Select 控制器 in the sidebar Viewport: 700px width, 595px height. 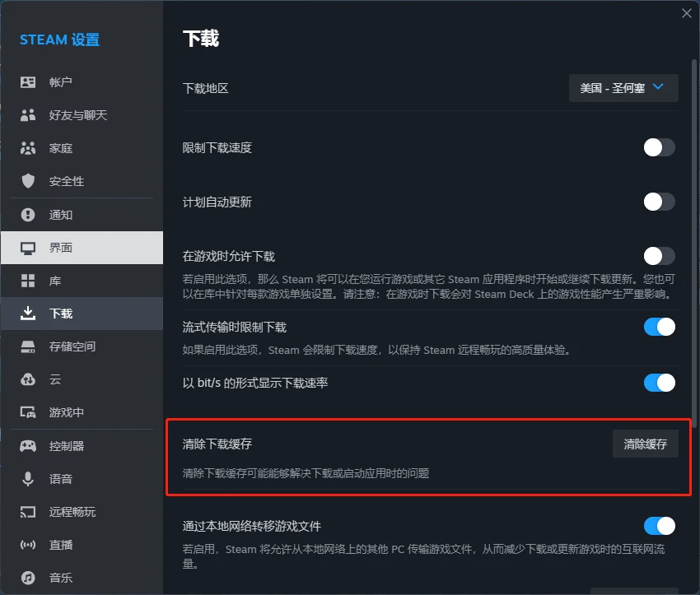coord(82,445)
